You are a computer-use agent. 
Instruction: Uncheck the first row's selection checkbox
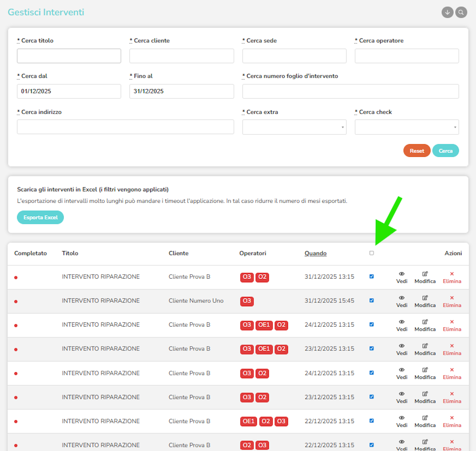372,276
